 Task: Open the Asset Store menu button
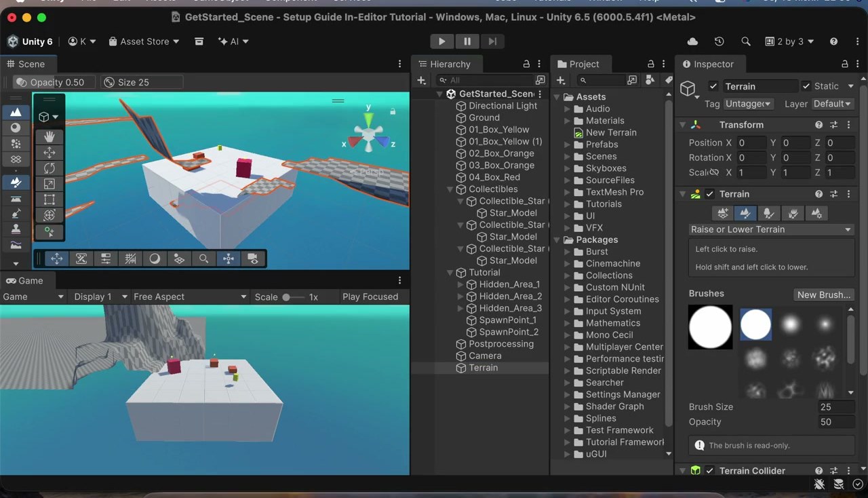click(144, 41)
